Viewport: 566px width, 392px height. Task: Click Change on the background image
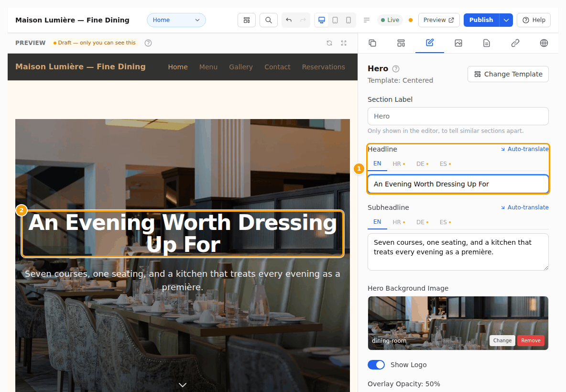502,341
